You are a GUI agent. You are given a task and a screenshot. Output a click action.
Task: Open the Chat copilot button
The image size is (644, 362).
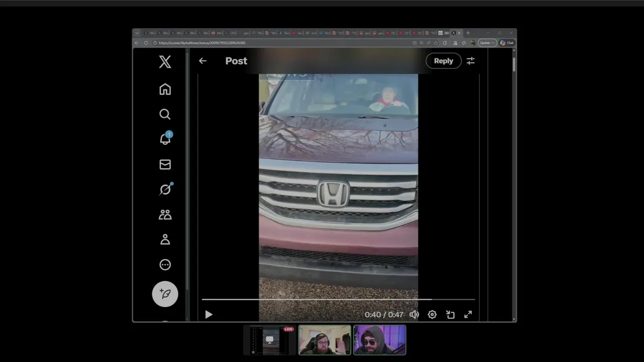[507, 43]
